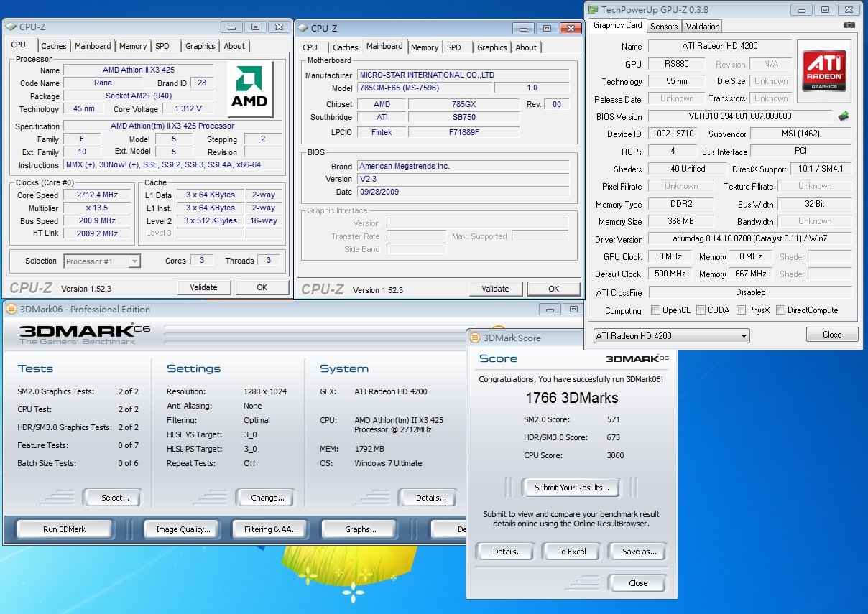Click the BIOS chip icon beside BIOS Version
This screenshot has width=868, height=614.
[844, 116]
